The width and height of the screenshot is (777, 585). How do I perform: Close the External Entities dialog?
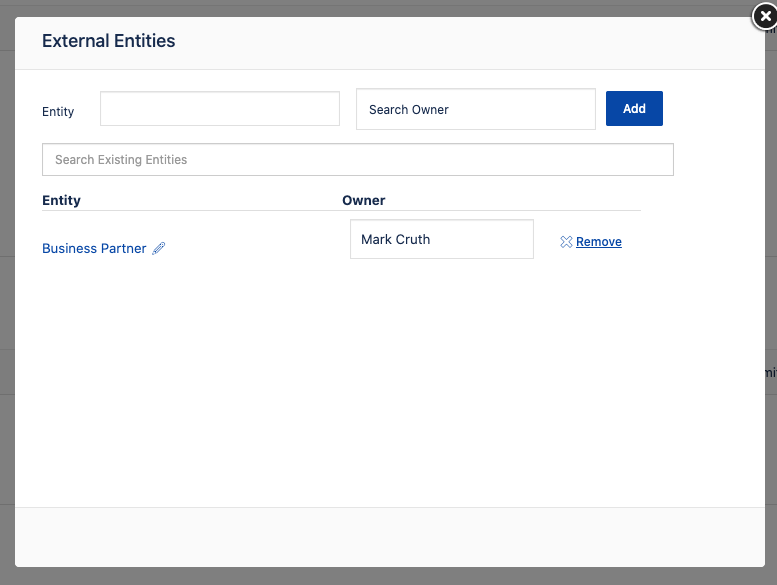point(765,16)
